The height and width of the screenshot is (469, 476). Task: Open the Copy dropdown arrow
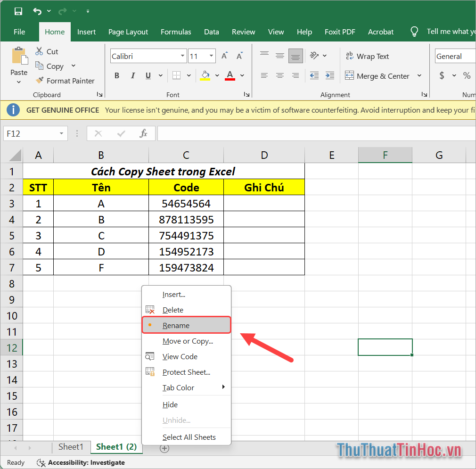click(73, 66)
